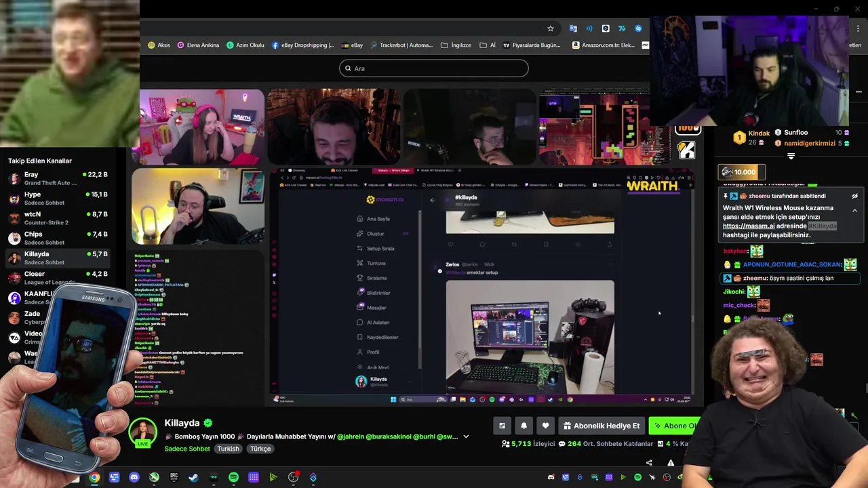The image size is (868, 488).
Task: Click Kindak in the top gifters
Action: point(759,134)
